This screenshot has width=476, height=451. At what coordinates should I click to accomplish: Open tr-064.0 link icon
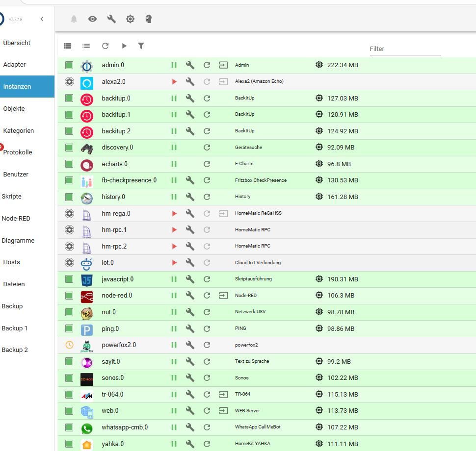(223, 394)
